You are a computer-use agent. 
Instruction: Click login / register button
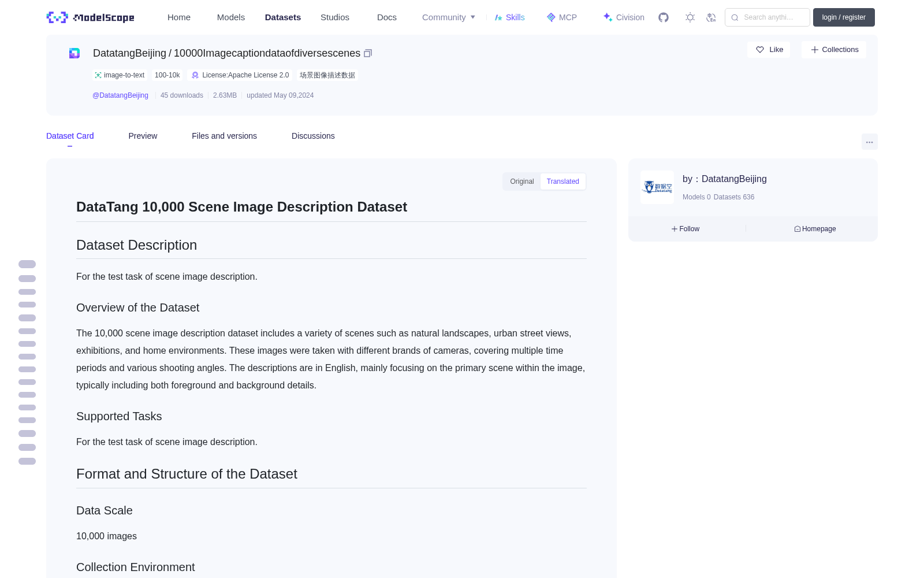coord(844,17)
